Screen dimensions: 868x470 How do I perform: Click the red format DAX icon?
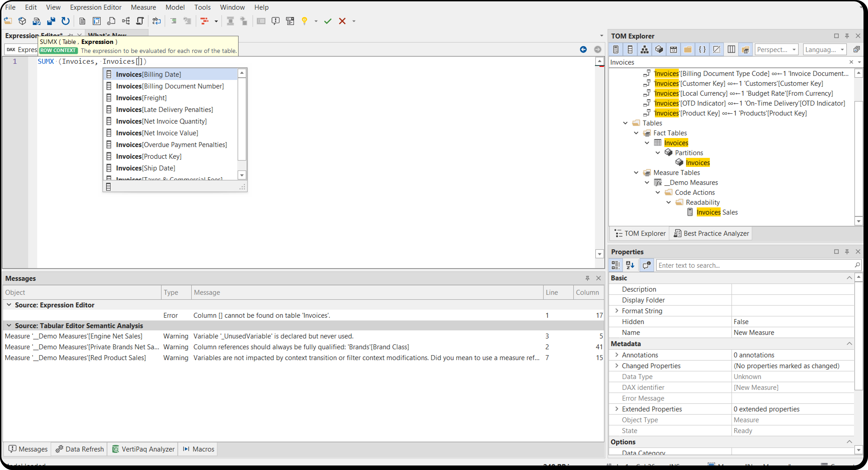[x=205, y=21]
